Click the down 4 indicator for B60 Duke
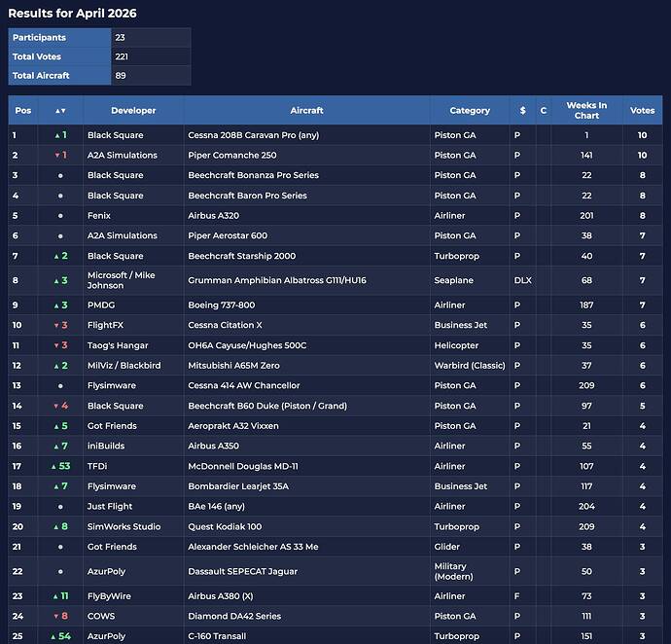This screenshot has width=671, height=644. tap(60, 406)
